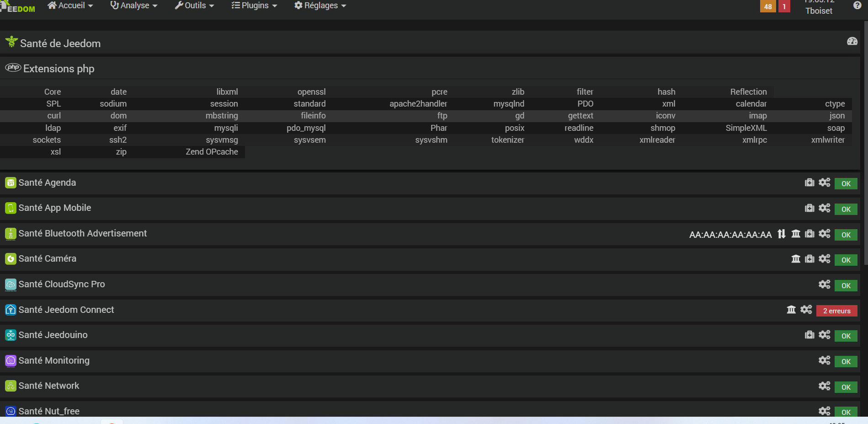
Task: Expand the Santé App Mobile section
Action: 55,208
